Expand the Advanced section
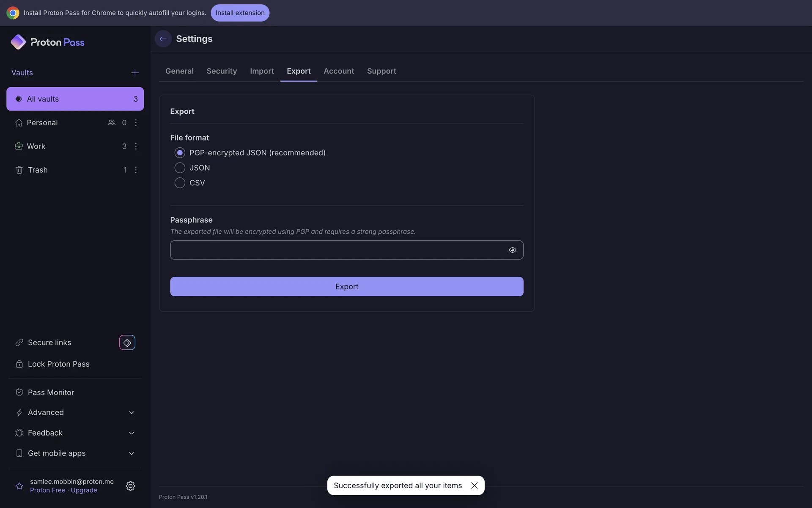This screenshot has width=812, height=508. point(132,413)
